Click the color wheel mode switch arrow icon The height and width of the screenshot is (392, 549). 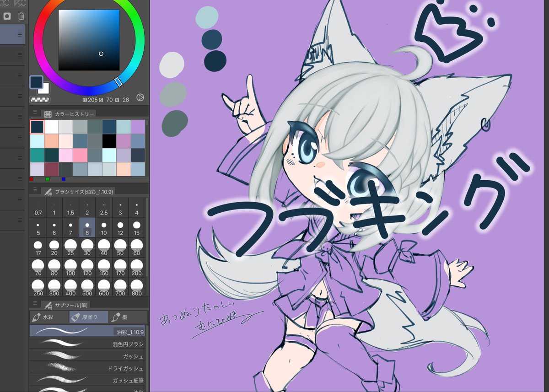(x=140, y=97)
